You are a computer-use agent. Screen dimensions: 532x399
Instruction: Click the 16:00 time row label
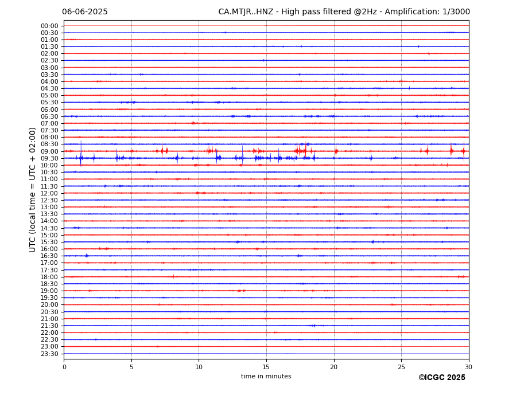49,249
